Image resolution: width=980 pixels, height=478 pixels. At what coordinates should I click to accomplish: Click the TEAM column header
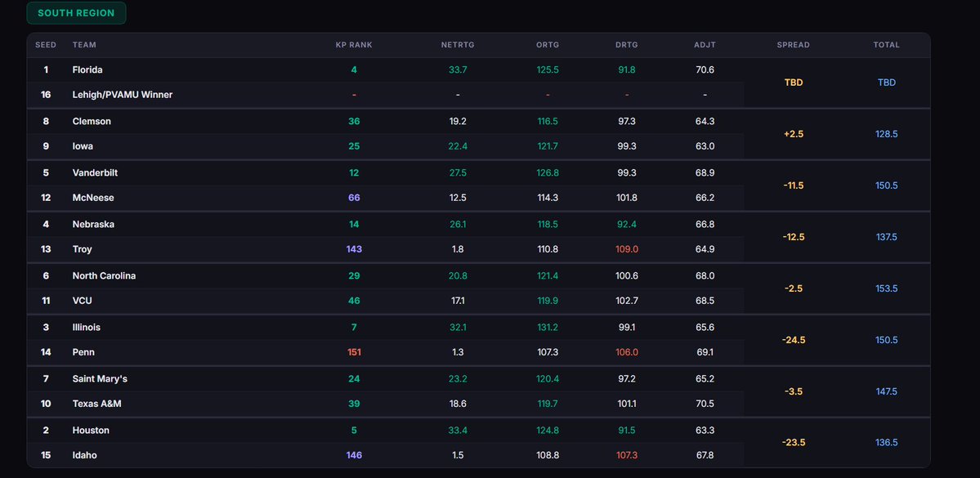(84, 45)
